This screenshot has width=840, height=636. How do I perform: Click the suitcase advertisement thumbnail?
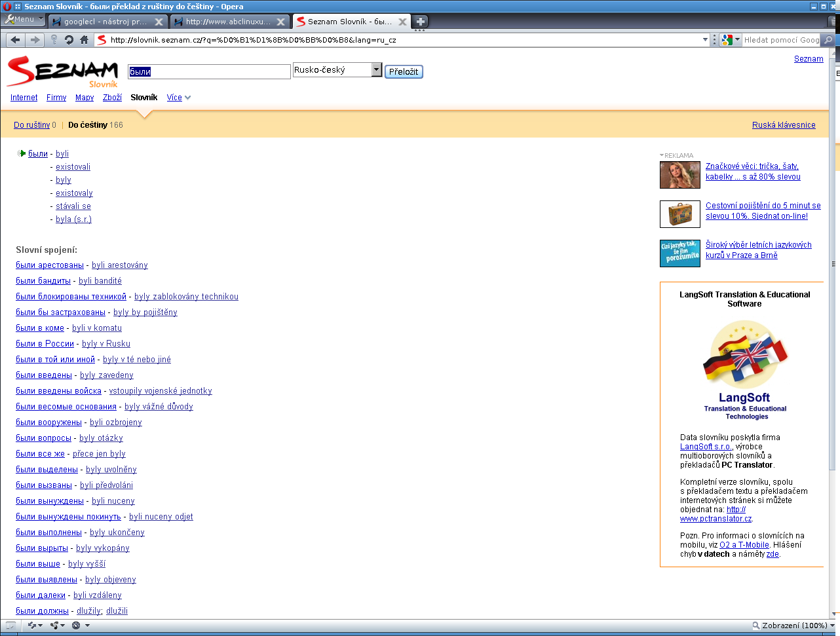point(680,214)
